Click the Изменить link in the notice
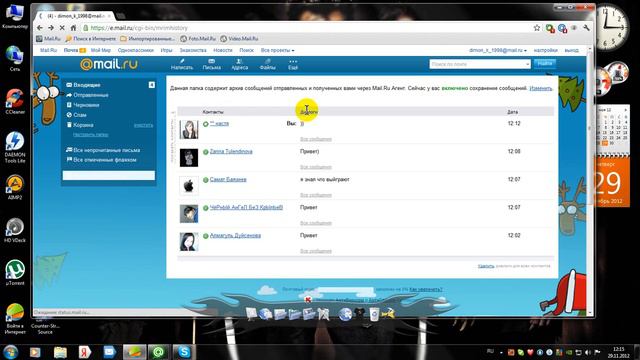Image resolution: width=640 pixels, height=360 pixels. pos(540,88)
